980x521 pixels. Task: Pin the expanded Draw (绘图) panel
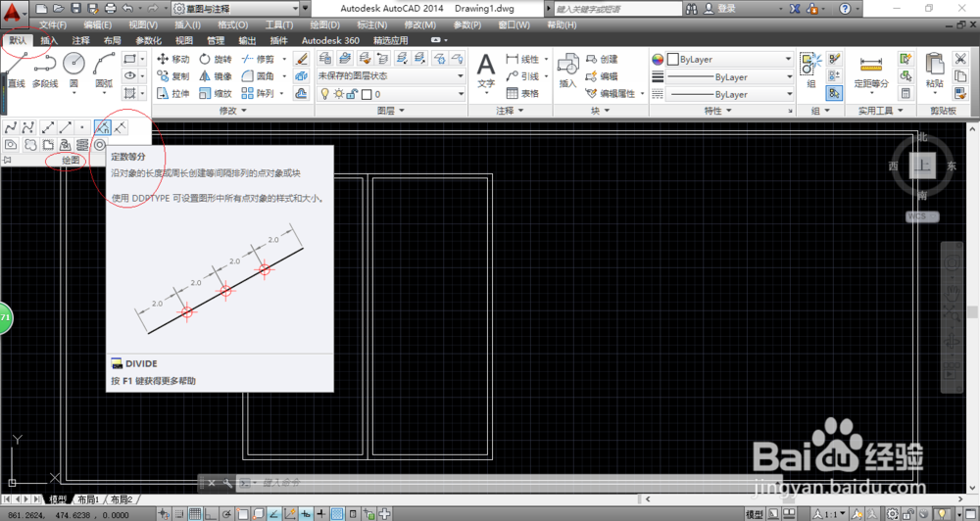[x=7, y=161]
